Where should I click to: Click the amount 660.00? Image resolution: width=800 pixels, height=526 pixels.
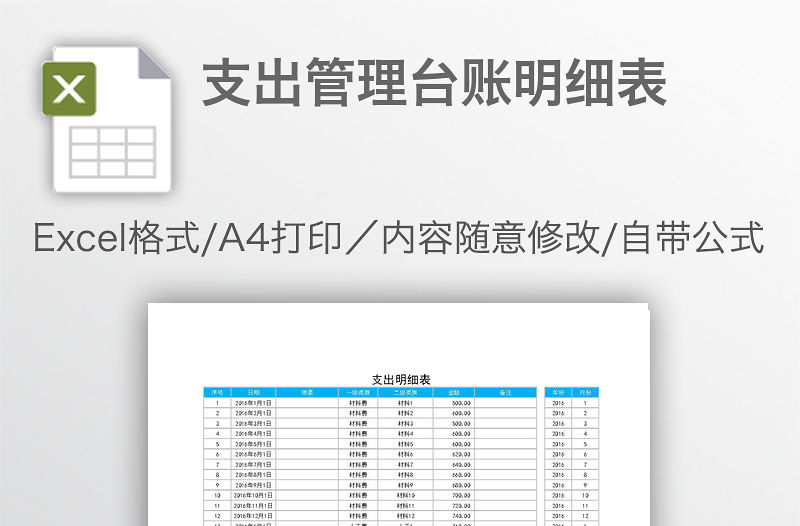coord(454,475)
